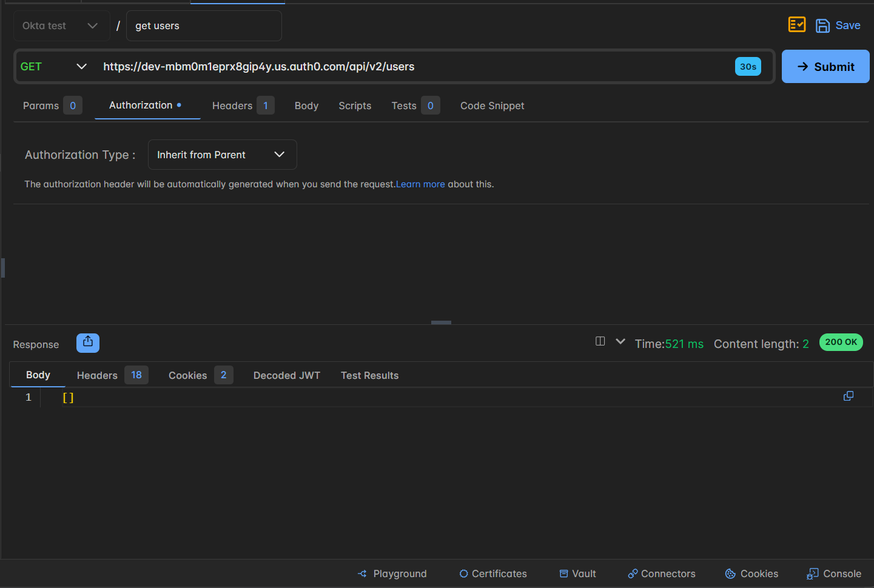The height and width of the screenshot is (588, 874).
Task: Click the share response export icon
Action: click(x=88, y=342)
